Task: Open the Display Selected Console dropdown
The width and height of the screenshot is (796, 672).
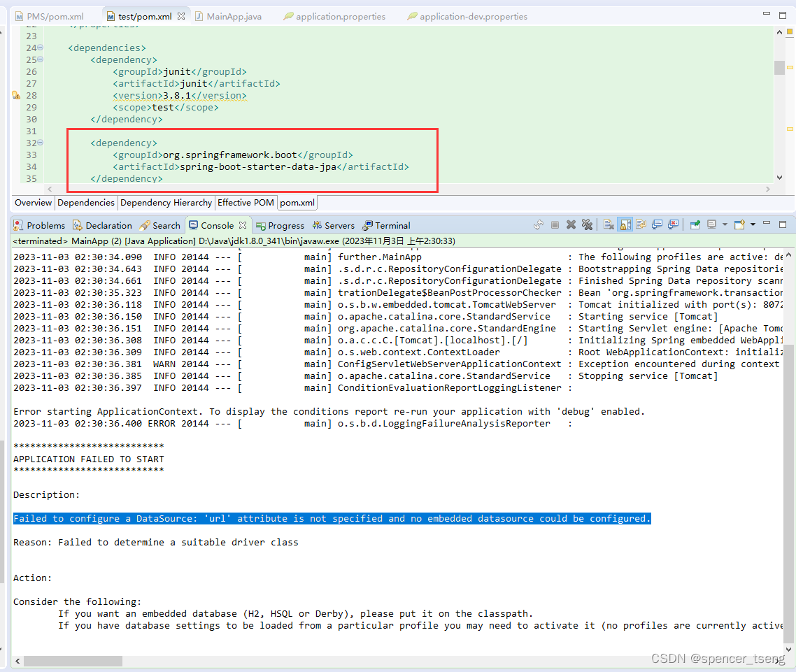Action: pos(725,225)
